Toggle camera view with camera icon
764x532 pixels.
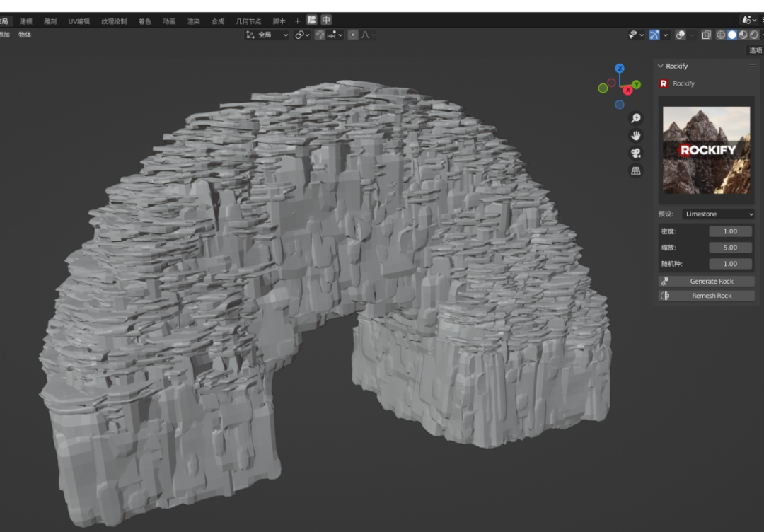pyautogui.click(x=635, y=154)
